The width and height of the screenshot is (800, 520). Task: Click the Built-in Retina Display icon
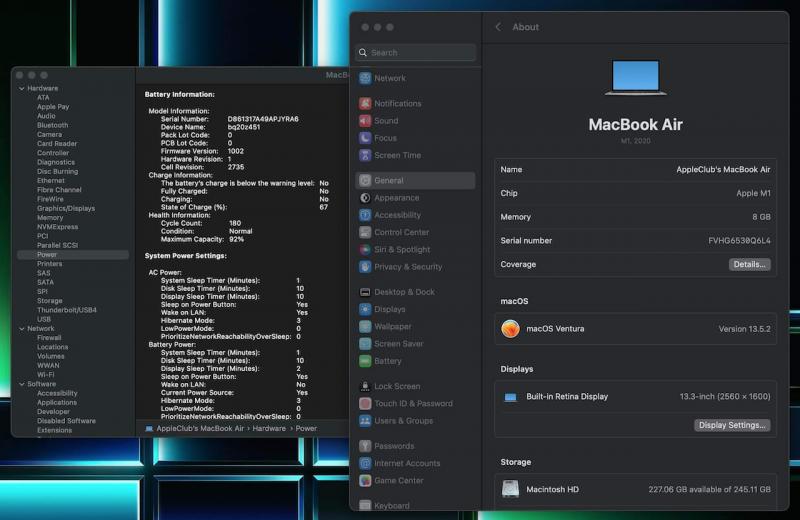pyautogui.click(x=510, y=397)
